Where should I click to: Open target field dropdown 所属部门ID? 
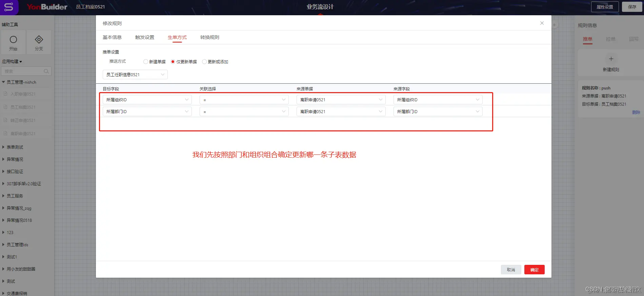coord(147,111)
